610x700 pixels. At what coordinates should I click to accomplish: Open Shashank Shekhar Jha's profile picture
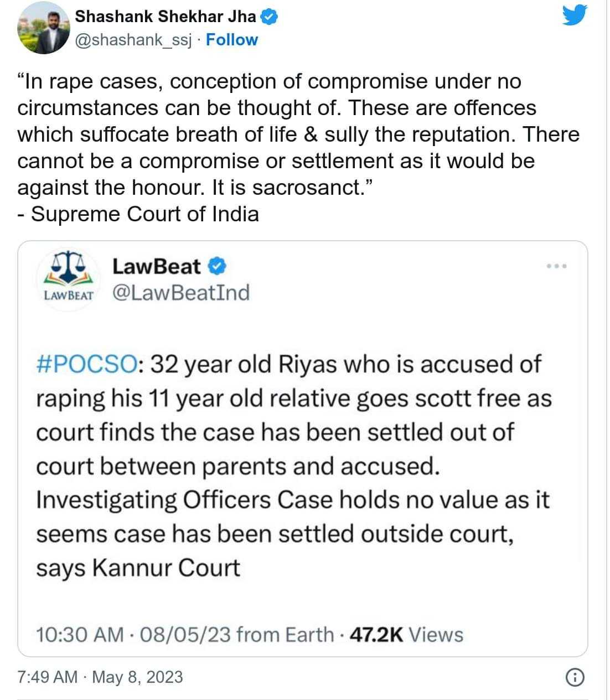(x=44, y=28)
